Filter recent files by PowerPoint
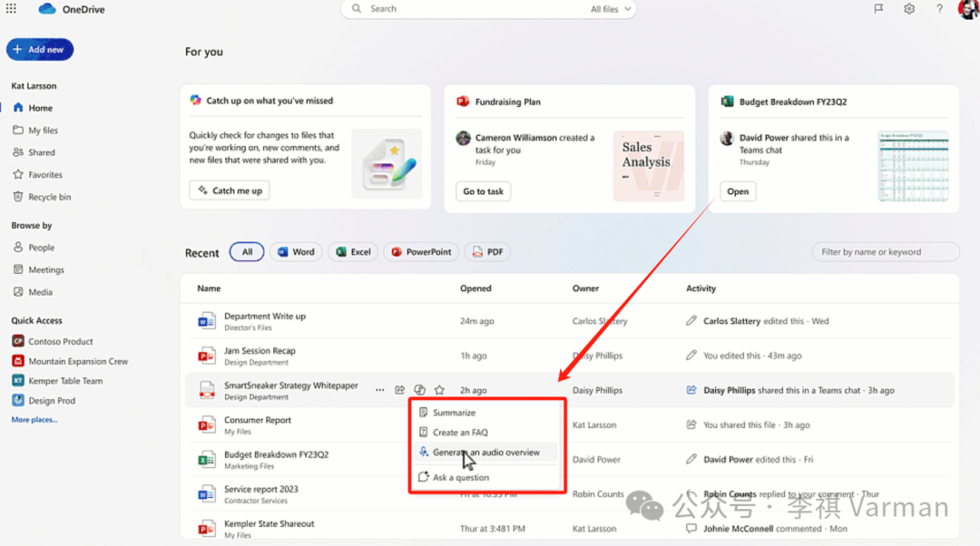 (x=421, y=252)
